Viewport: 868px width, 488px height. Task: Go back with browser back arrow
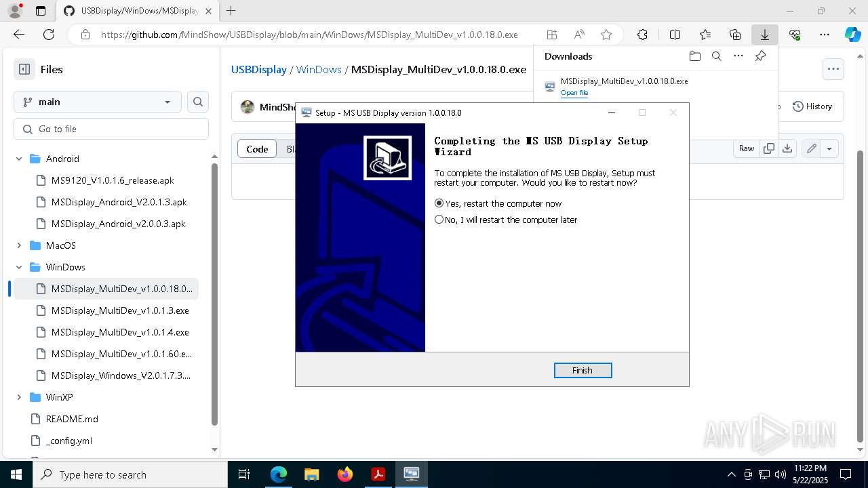click(x=19, y=35)
